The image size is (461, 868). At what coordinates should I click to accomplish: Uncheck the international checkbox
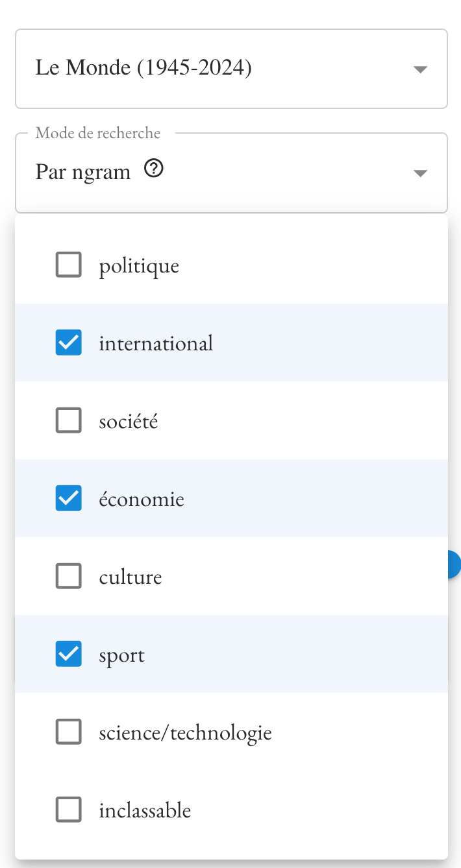[69, 343]
